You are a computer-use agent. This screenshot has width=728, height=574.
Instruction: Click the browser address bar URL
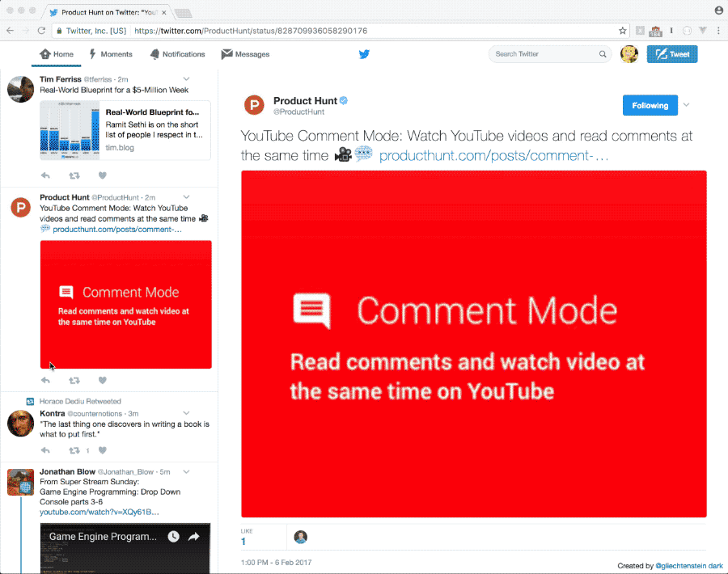point(251,31)
